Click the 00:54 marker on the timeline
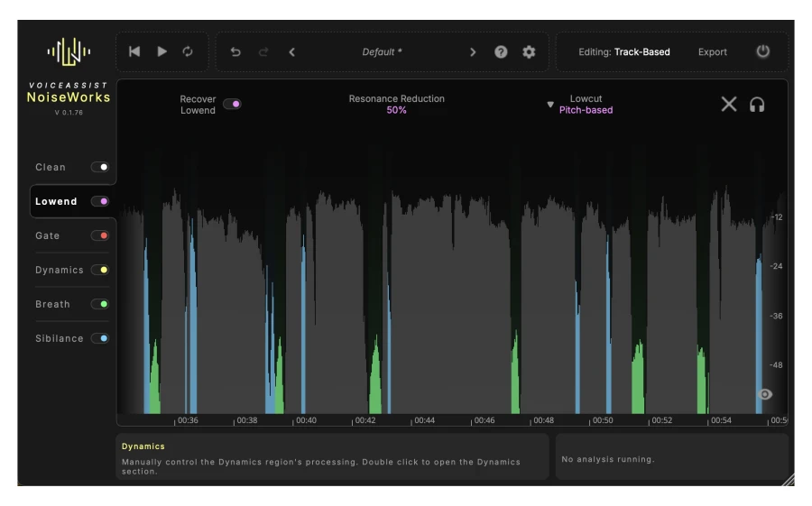 pyautogui.click(x=721, y=420)
